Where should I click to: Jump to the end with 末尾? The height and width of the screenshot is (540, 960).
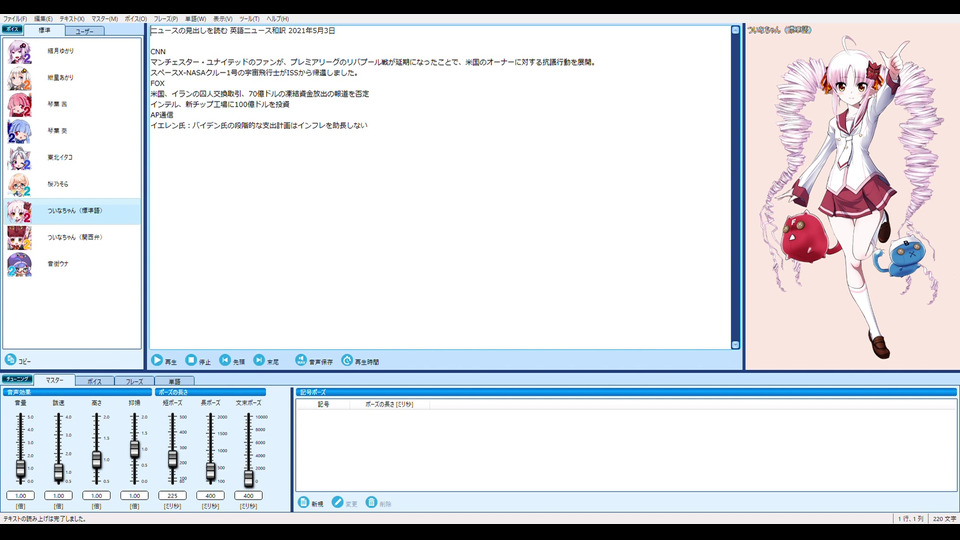[266, 361]
